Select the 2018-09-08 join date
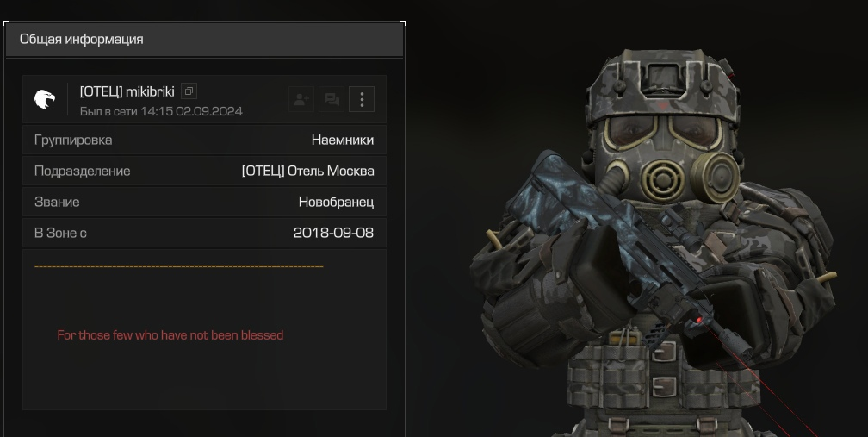The width and height of the screenshot is (868, 437). point(333,233)
